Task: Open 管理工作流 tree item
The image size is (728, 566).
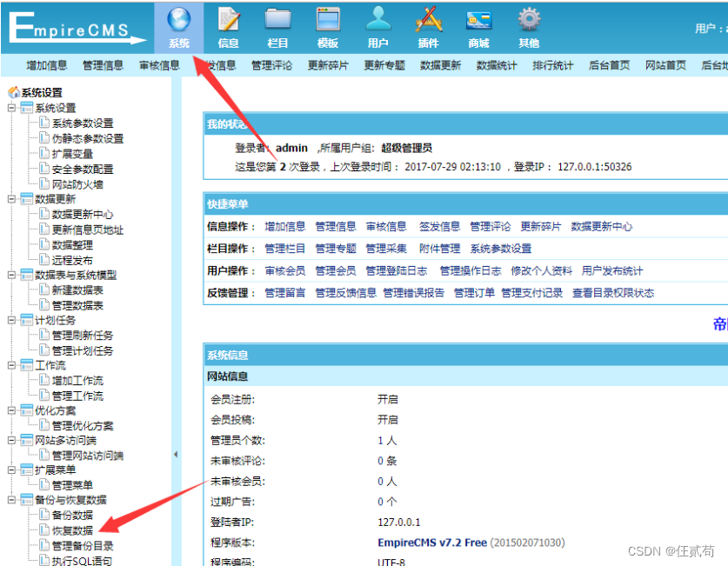Action: [x=77, y=396]
